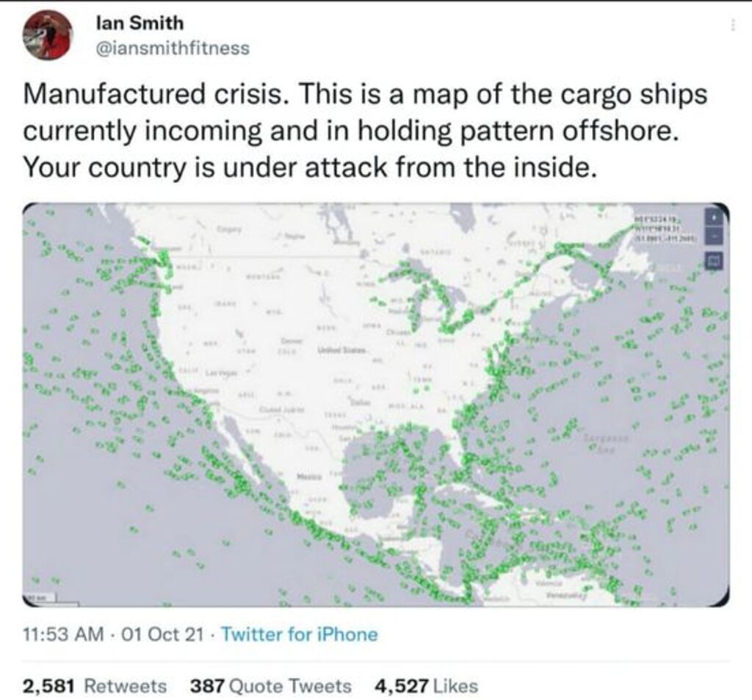Click the Mexico label on the map
Viewport: 752px width, 700px height.
coord(307,476)
